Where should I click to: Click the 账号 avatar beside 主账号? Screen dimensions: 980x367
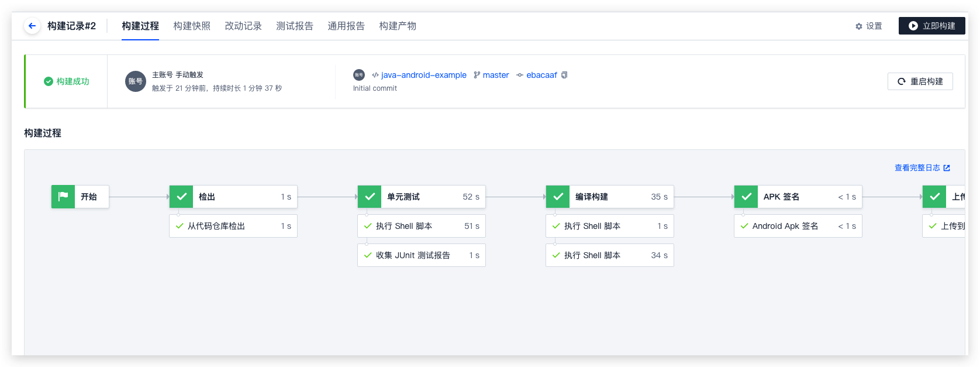[136, 81]
